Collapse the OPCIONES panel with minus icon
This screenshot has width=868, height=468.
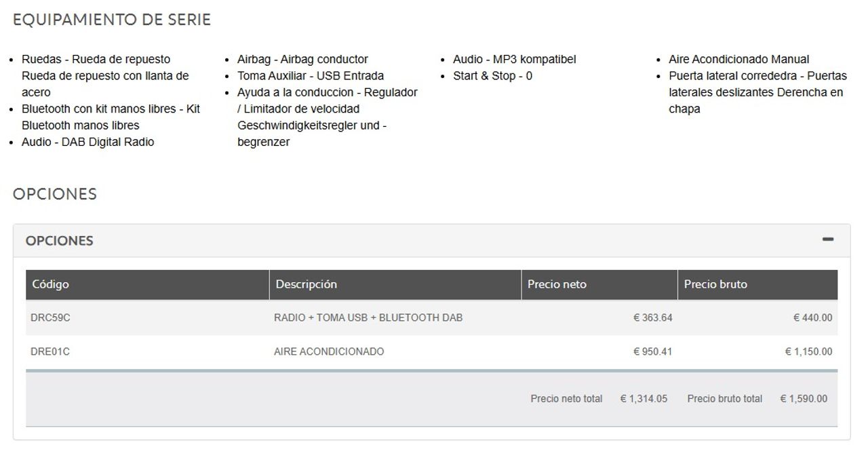827,239
